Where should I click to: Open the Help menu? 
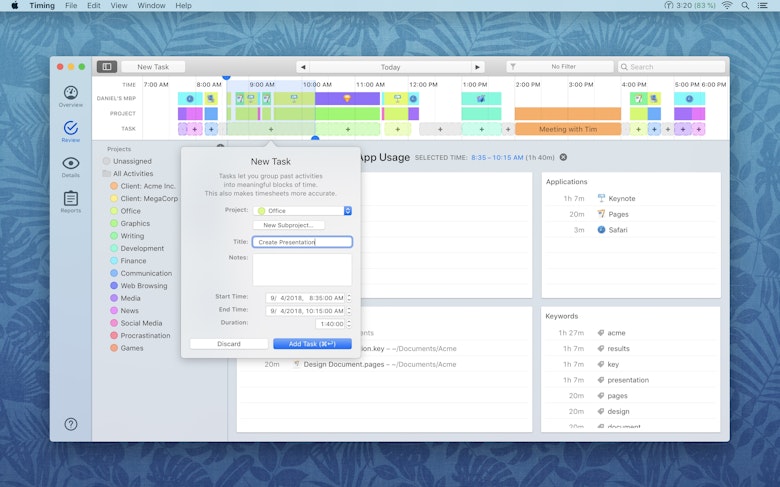pos(184,5)
